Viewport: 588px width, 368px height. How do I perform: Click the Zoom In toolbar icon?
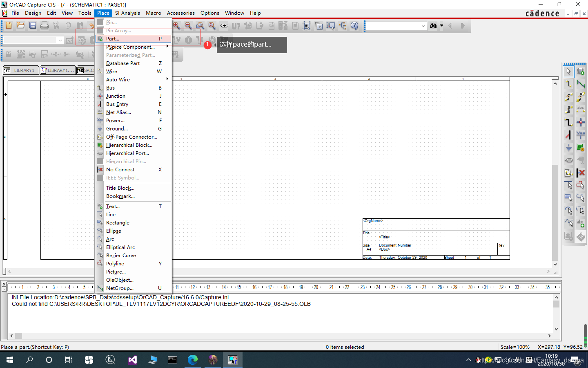click(176, 26)
